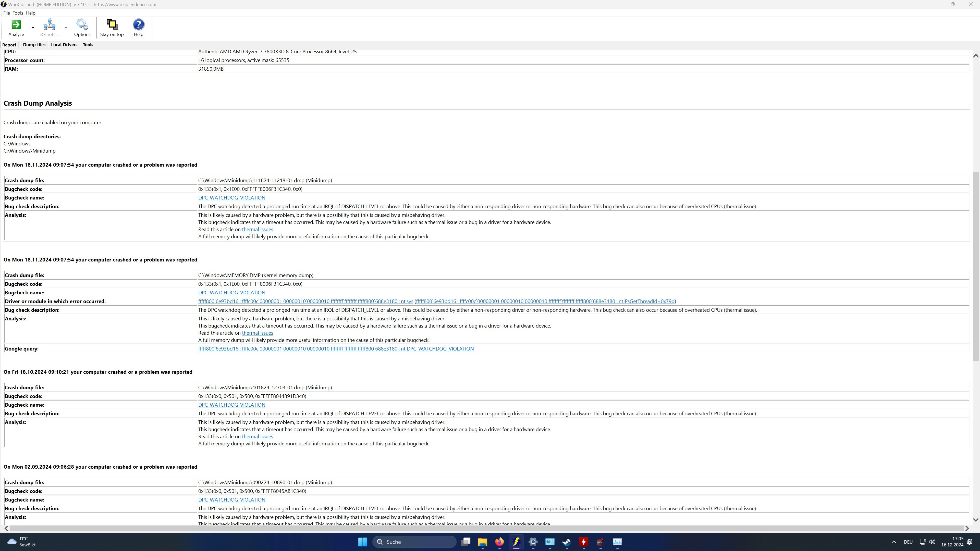Click the blue Help question mark icon
The height and width of the screenshot is (551, 980).
pyautogui.click(x=139, y=25)
